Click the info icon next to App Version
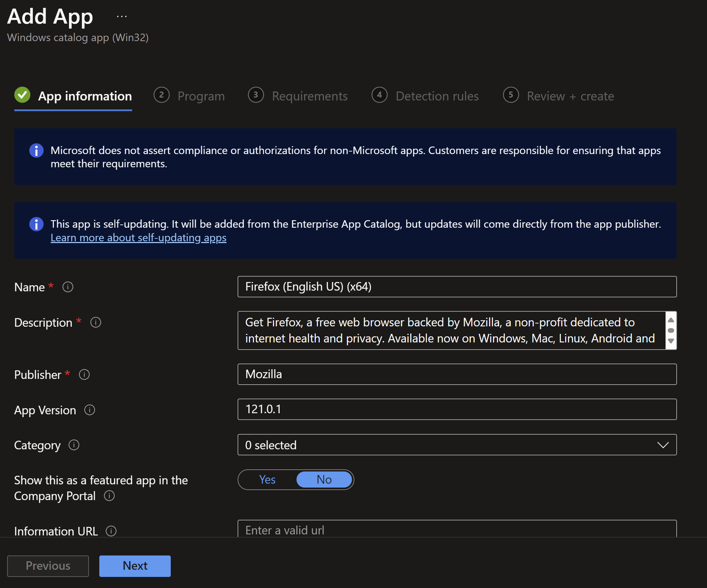The height and width of the screenshot is (588, 707). pos(90,410)
